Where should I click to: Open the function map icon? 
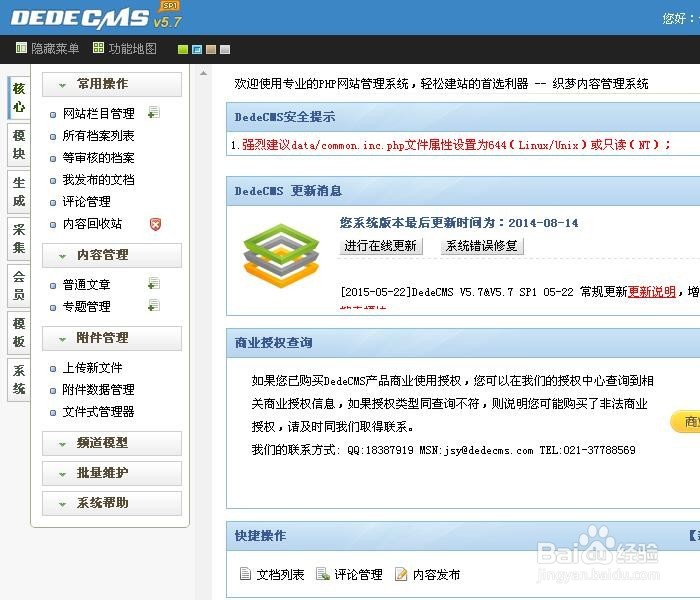(x=98, y=47)
